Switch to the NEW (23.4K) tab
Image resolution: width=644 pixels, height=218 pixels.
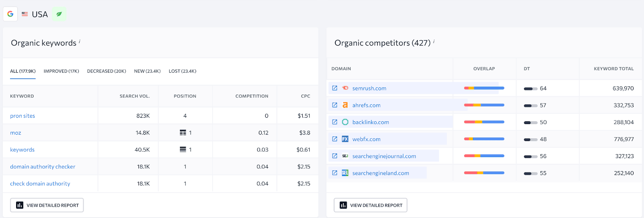[x=147, y=71]
